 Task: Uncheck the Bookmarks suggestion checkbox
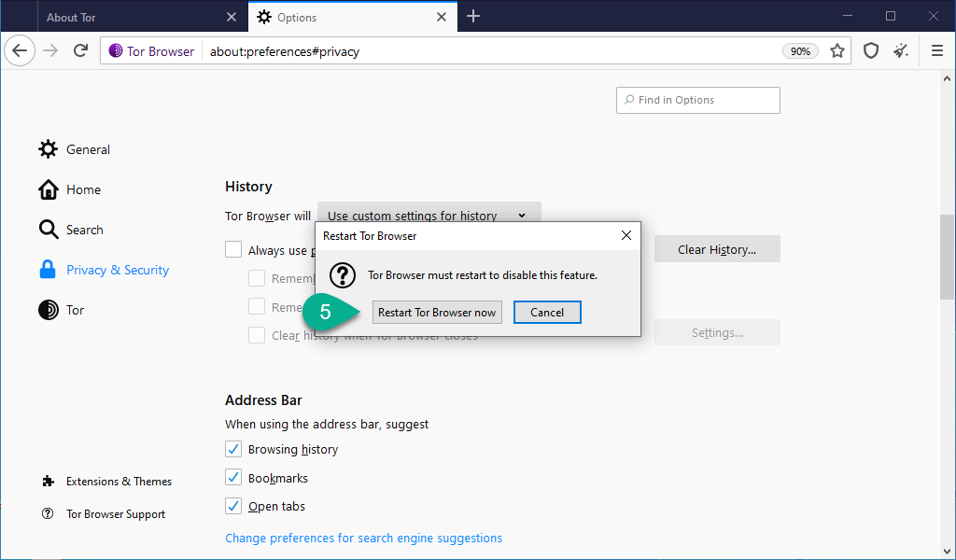point(233,477)
